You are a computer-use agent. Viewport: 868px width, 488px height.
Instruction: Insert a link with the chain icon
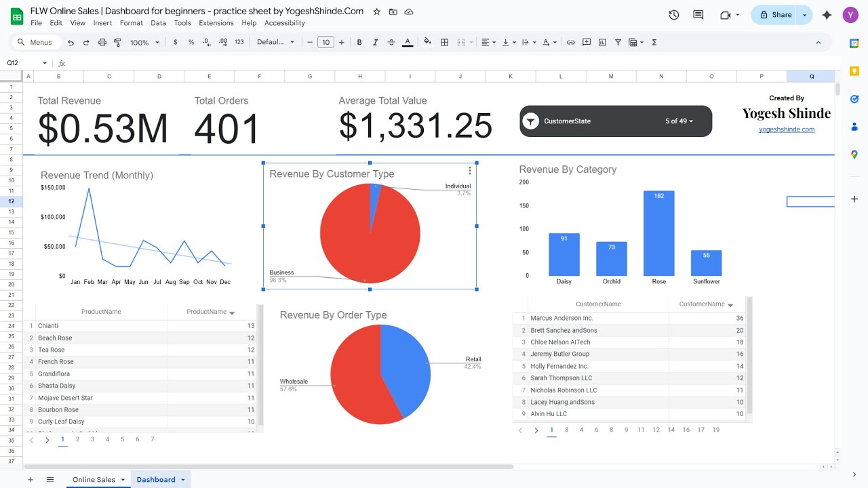tap(571, 42)
